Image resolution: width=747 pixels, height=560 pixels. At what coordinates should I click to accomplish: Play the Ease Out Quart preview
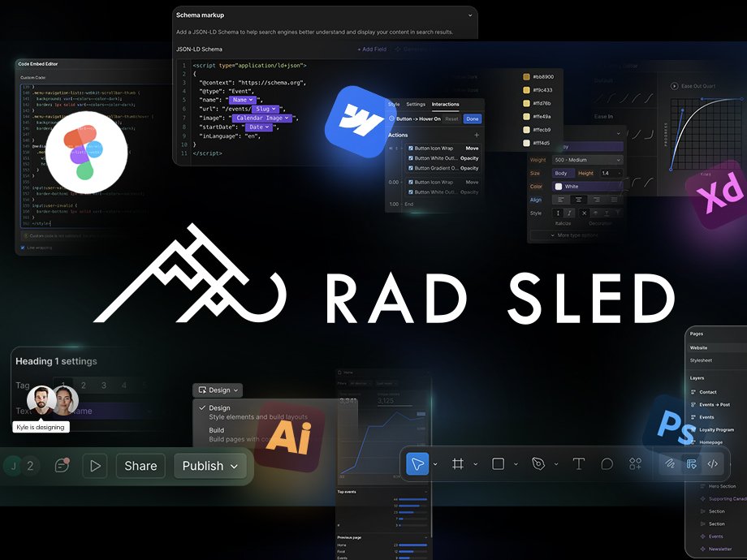(x=675, y=86)
